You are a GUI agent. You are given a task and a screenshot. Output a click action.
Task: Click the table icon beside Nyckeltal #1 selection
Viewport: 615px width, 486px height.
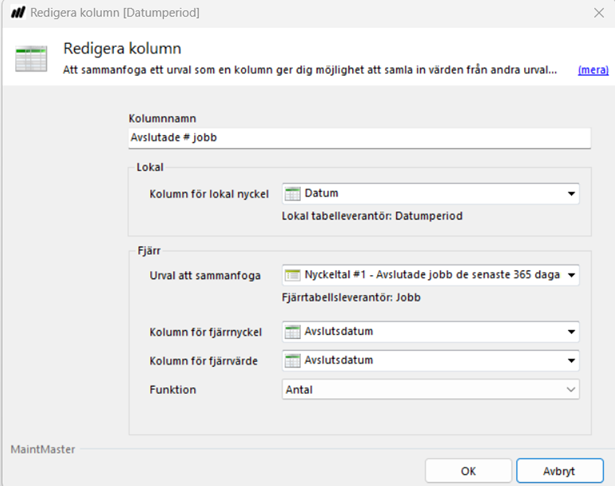pos(293,275)
